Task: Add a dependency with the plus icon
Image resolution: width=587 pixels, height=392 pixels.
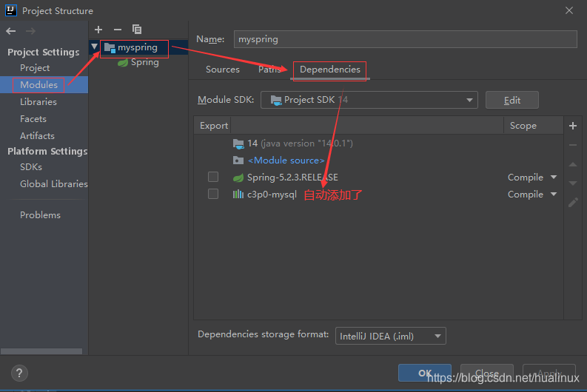Action: 573,126
